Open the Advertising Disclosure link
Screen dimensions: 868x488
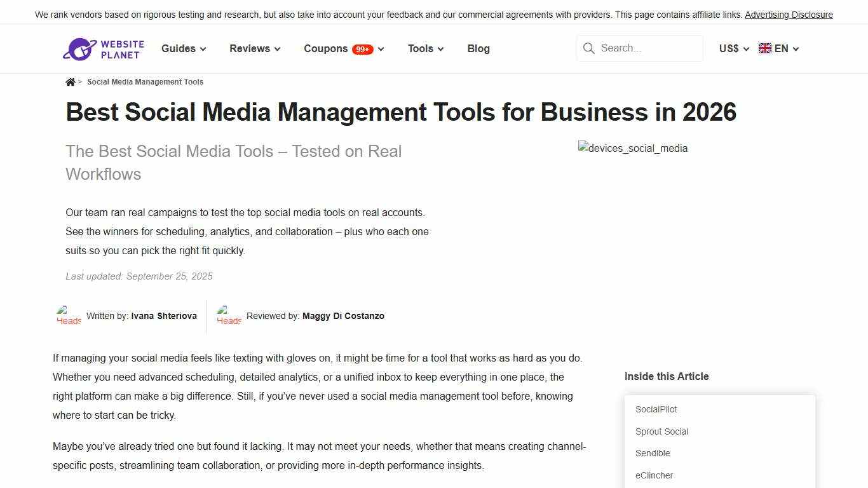point(789,14)
